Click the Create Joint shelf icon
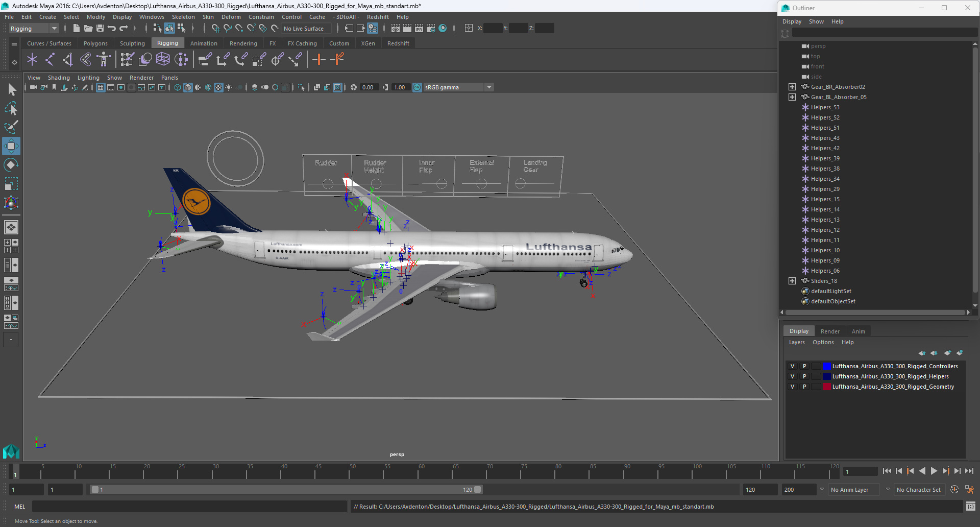The width and height of the screenshot is (980, 527). 50,60
